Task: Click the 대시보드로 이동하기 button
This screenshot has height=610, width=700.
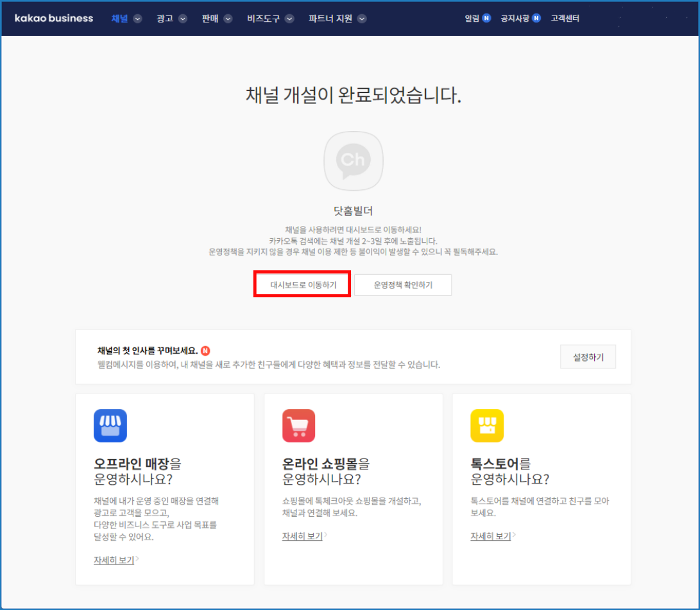Action: click(x=303, y=285)
